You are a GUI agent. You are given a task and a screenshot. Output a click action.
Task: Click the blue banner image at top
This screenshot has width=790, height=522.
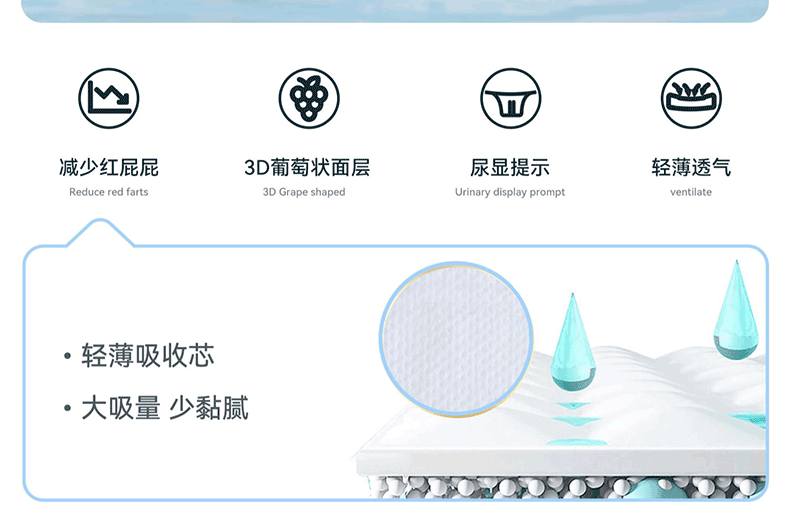click(395, 11)
